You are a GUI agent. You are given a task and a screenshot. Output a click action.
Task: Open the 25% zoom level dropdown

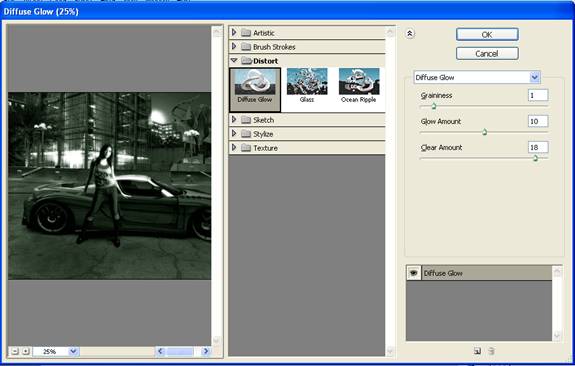73,351
